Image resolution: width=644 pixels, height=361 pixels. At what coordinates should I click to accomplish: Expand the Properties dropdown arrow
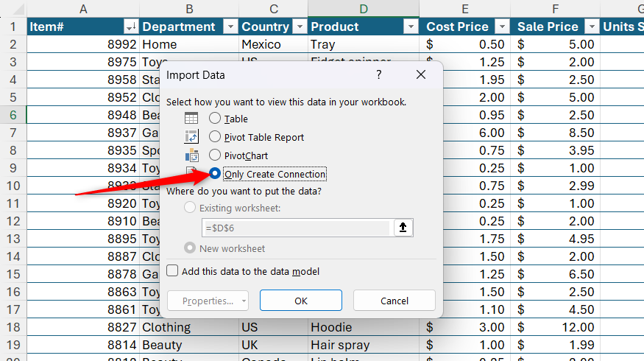pyautogui.click(x=244, y=301)
